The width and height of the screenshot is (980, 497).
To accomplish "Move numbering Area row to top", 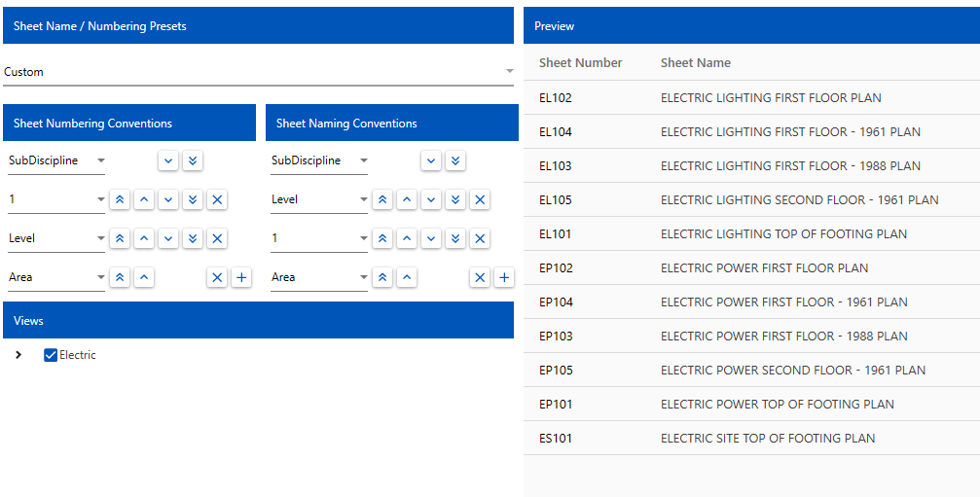I will click(x=120, y=277).
